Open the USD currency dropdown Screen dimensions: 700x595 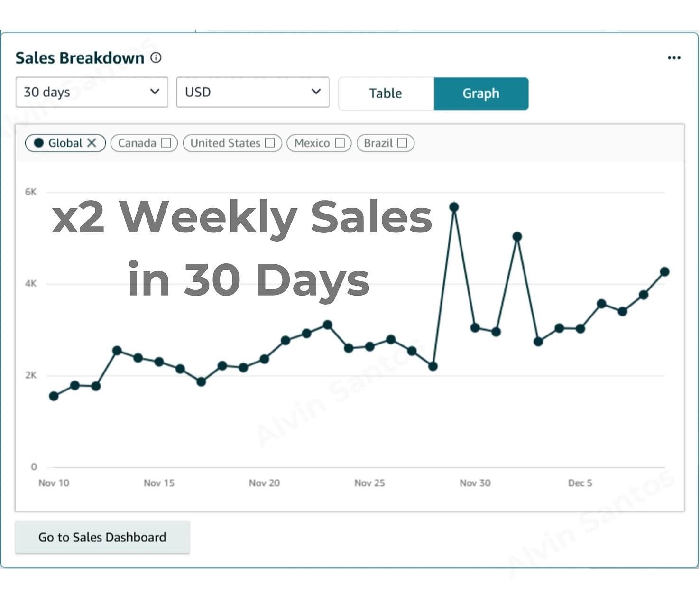(253, 92)
